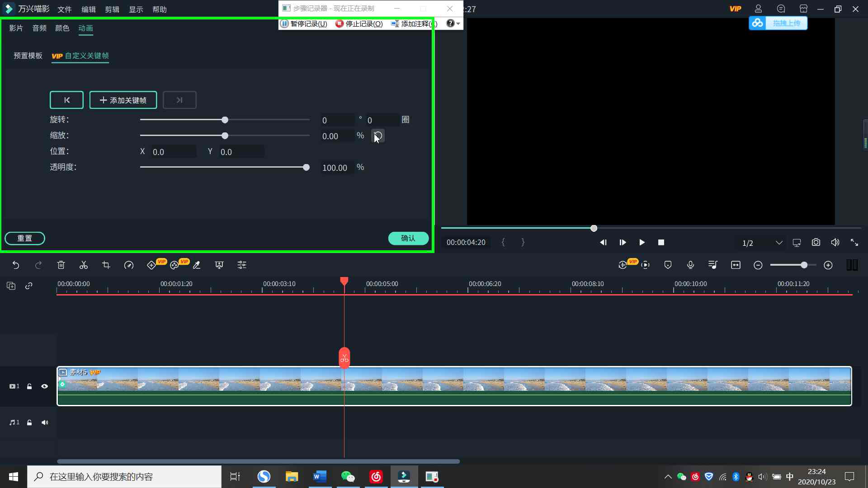Screen dimensions: 868x488
Task: Hide video track 1 with eye icon
Action: [45, 386]
